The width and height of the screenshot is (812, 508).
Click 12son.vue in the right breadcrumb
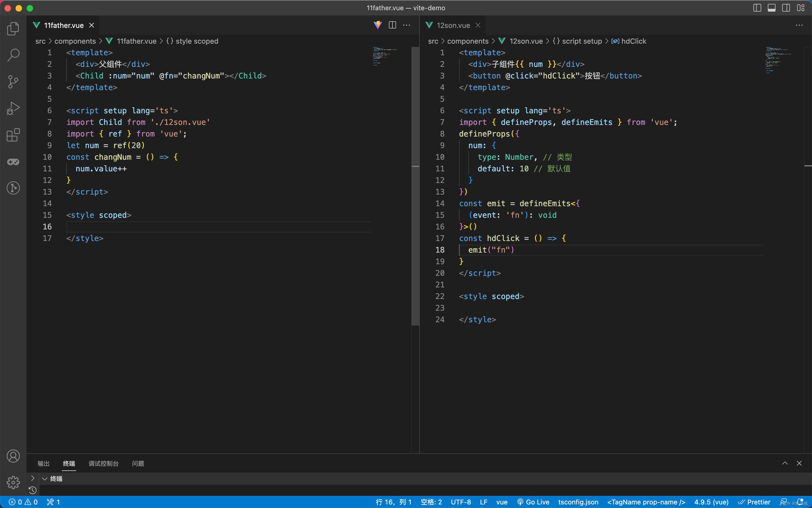[526, 41]
